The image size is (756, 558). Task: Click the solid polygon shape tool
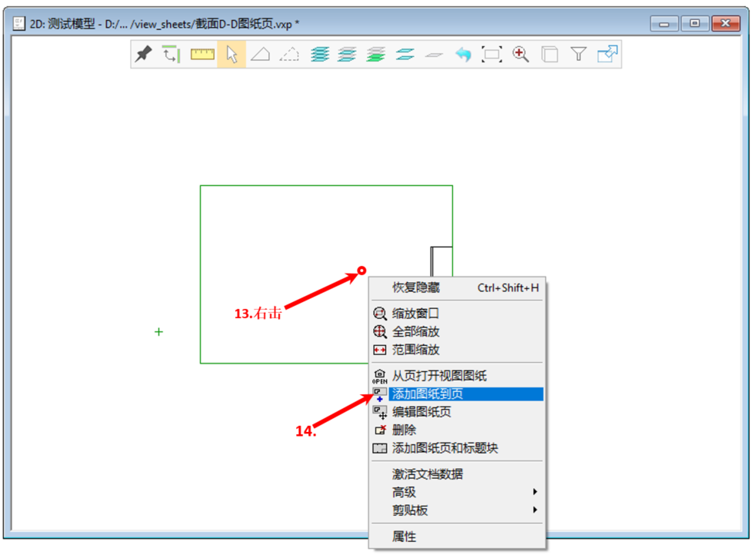pyautogui.click(x=261, y=54)
